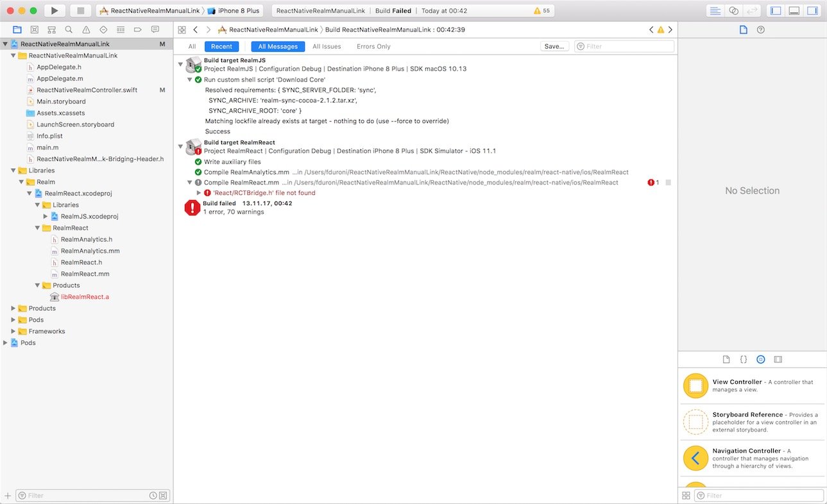This screenshot has height=504, width=827.
Task: Show the Quick Help inspector
Action: 761,29
